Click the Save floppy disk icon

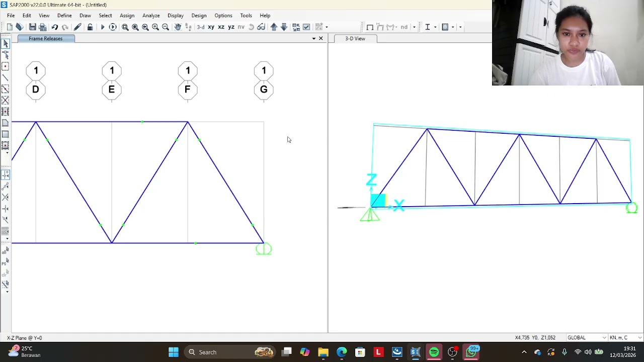tap(32, 27)
